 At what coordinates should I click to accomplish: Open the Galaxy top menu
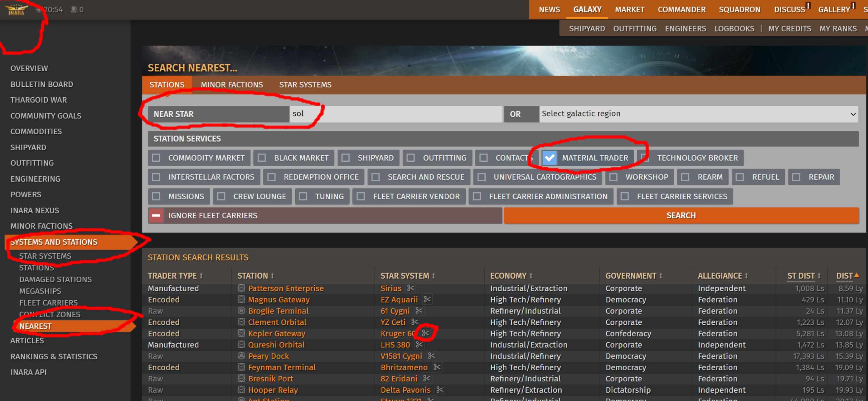tap(587, 9)
